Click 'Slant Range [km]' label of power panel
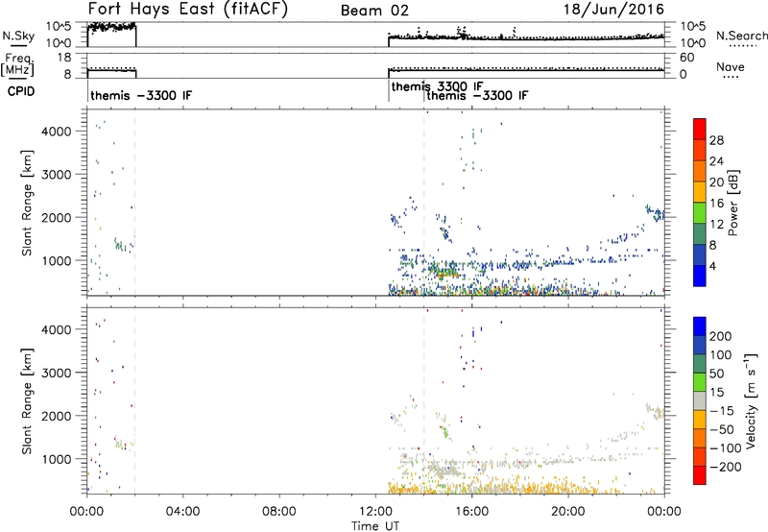Viewport: 768px width, 532px height. point(27,203)
